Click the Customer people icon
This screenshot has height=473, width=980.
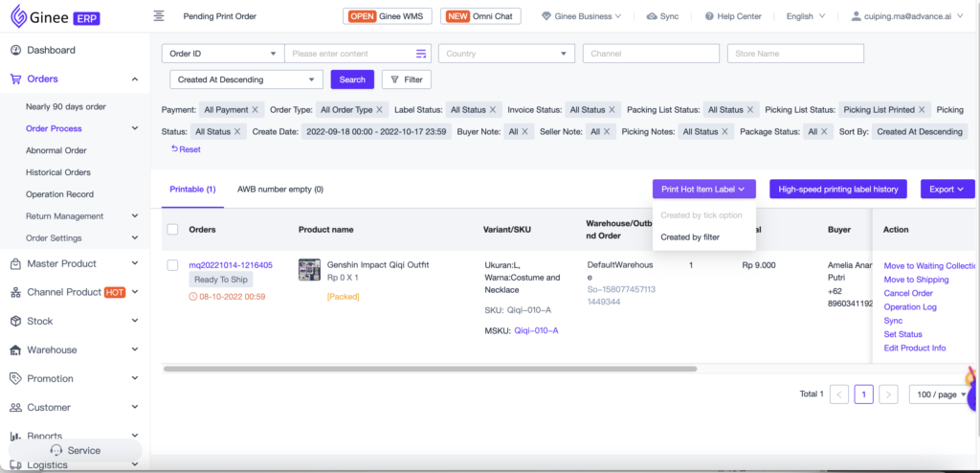pos(15,407)
